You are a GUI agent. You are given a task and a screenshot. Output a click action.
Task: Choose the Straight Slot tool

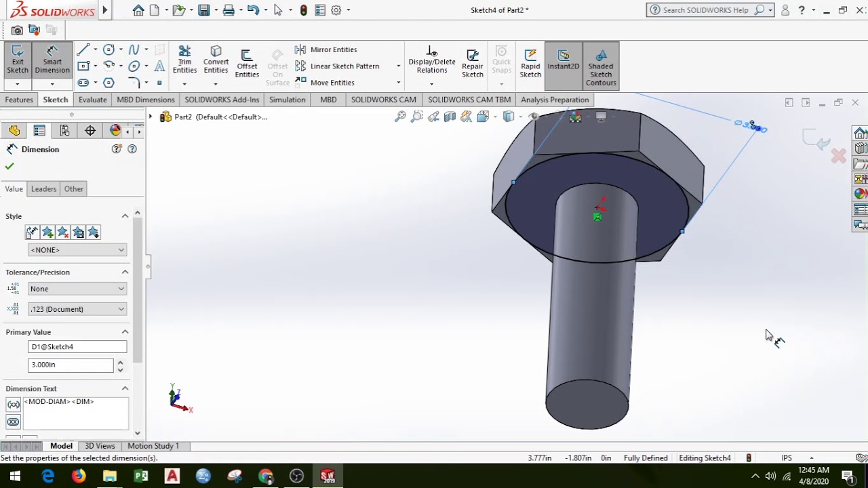click(x=83, y=83)
